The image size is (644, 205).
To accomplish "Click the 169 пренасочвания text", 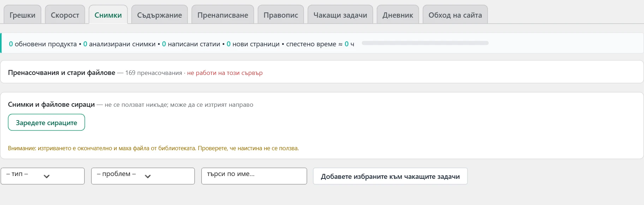I will pos(154,73).
